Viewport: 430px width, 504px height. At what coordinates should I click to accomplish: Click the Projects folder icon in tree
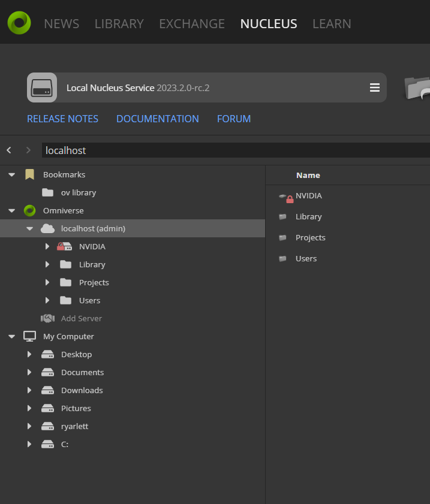pyautogui.click(x=65, y=282)
